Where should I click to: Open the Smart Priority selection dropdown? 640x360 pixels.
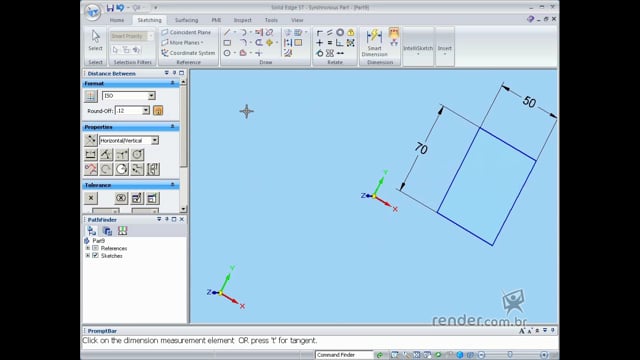click(x=151, y=36)
